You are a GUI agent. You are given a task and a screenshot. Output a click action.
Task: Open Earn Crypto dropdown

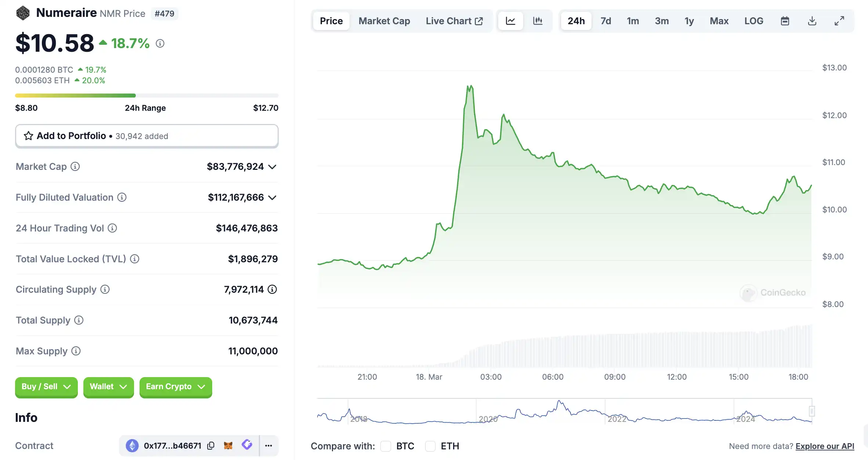point(176,387)
